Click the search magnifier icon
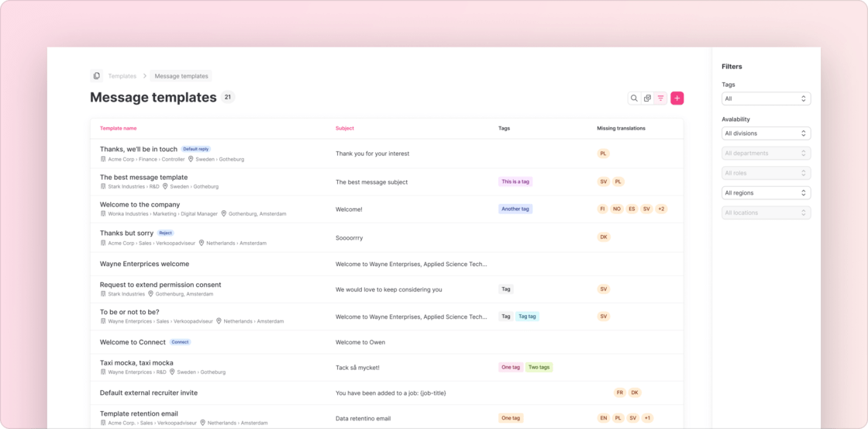868x429 pixels. pyautogui.click(x=634, y=99)
